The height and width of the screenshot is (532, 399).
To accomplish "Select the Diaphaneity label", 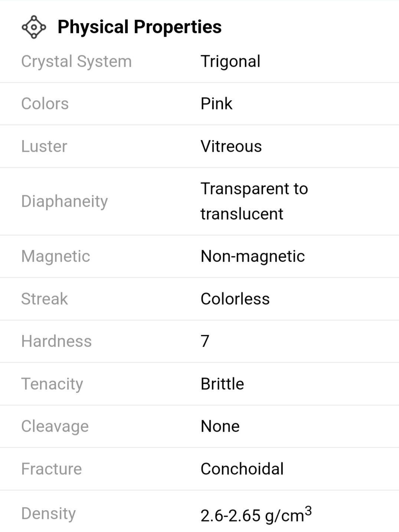I will pyautogui.click(x=65, y=202).
